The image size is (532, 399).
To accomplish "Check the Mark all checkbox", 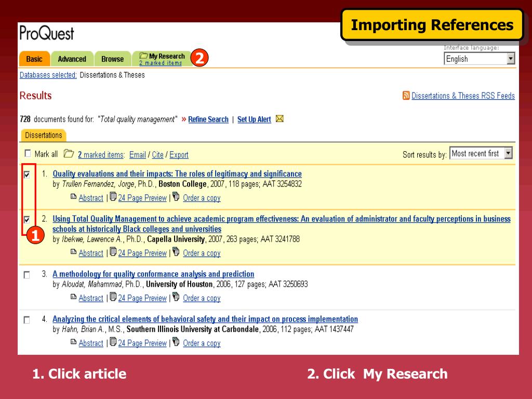I will [x=28, y=153].
